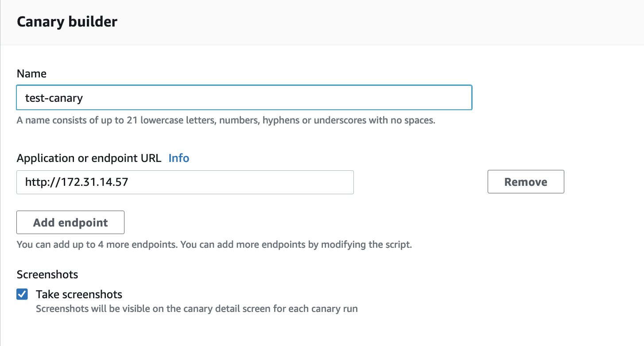The image size is (644, 346).
Task: Toggle screenshots capture for canary runs
Action: [x=22, y=294]
